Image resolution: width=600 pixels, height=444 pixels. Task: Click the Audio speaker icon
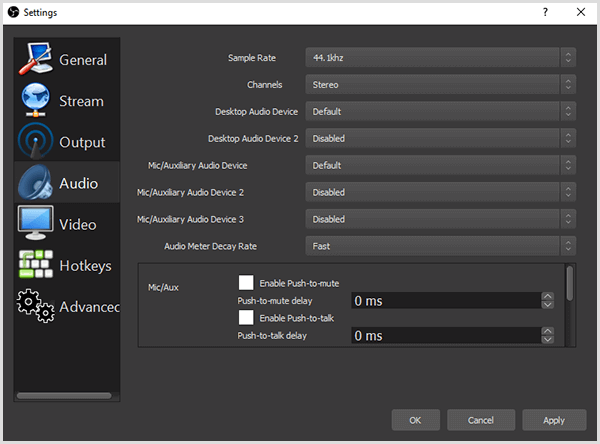35,182
